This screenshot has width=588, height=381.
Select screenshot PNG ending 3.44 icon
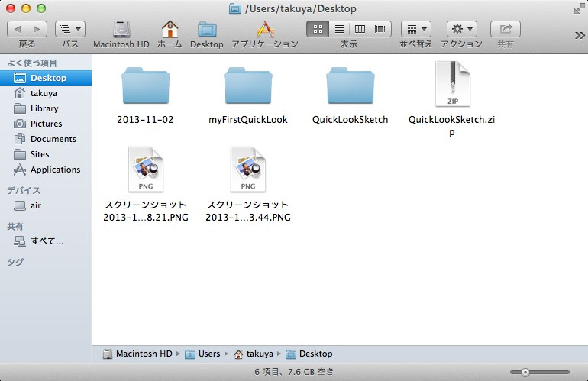pos(248,170)
